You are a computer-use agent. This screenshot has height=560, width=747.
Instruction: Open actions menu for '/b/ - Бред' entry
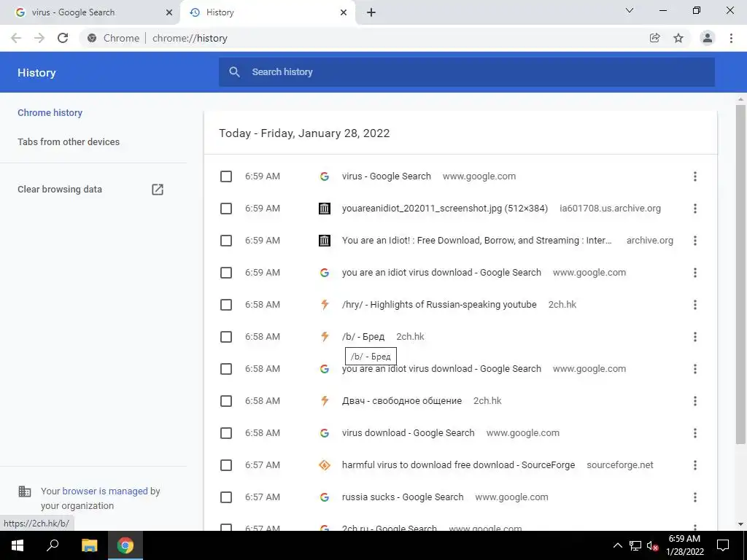tap(695, 337)
